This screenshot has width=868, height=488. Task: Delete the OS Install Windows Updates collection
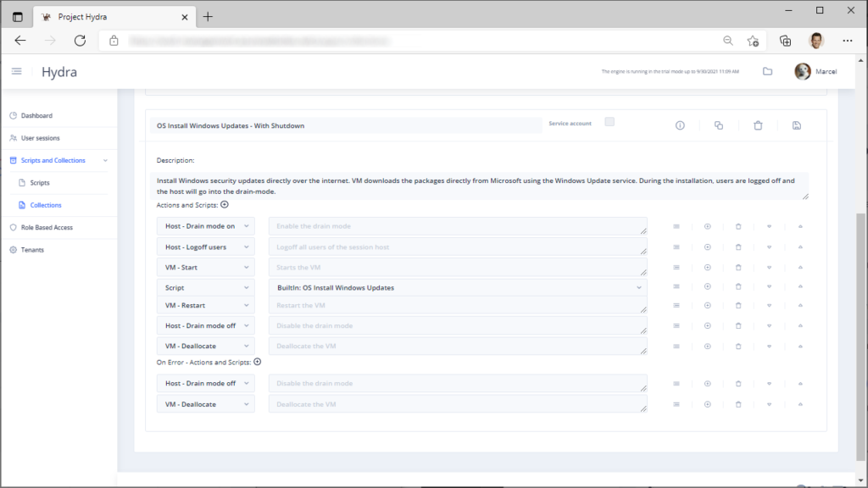pos(758,125)
